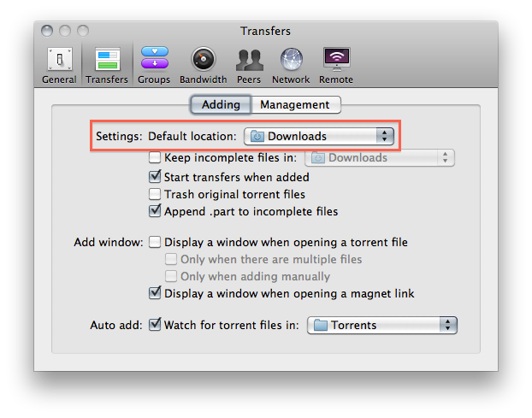Enable Display a window when opening torrent file
Screen dimensions: 532x418
155,243
